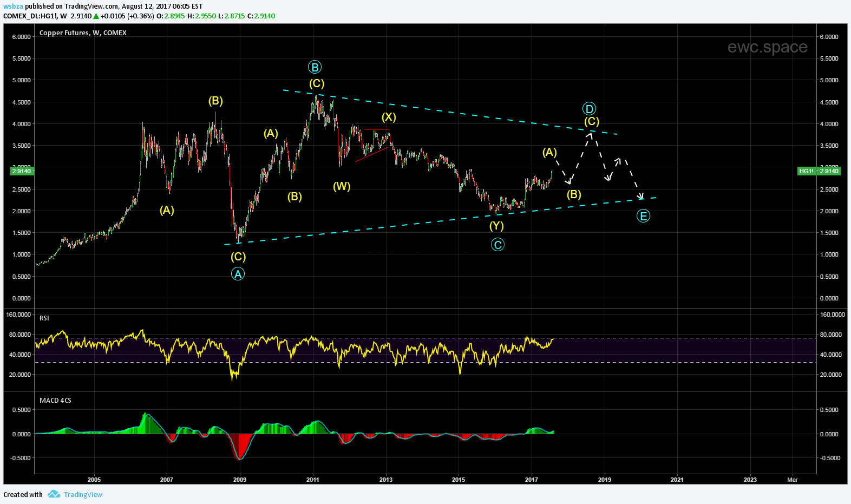Image resolution: width=851 pixels, height=504 pixels.
Task: Click the white arrowhead pointing at circled E
Action: click(641, 196)
